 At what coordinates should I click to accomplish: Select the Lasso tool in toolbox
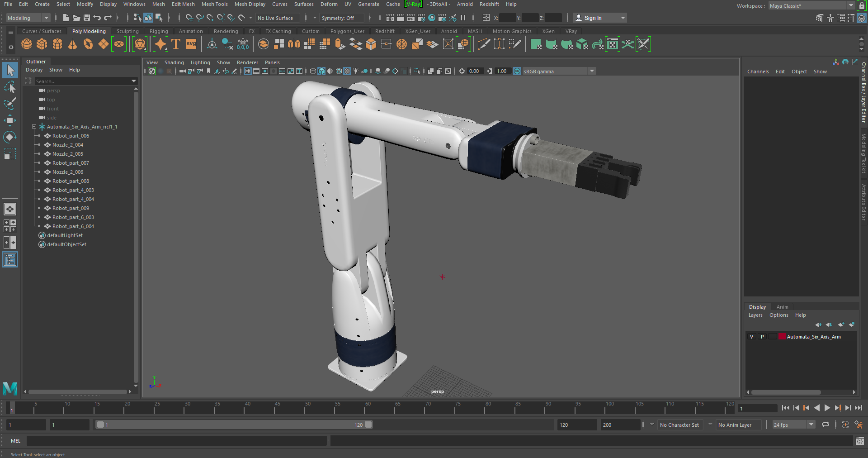[x=10, y=86]
